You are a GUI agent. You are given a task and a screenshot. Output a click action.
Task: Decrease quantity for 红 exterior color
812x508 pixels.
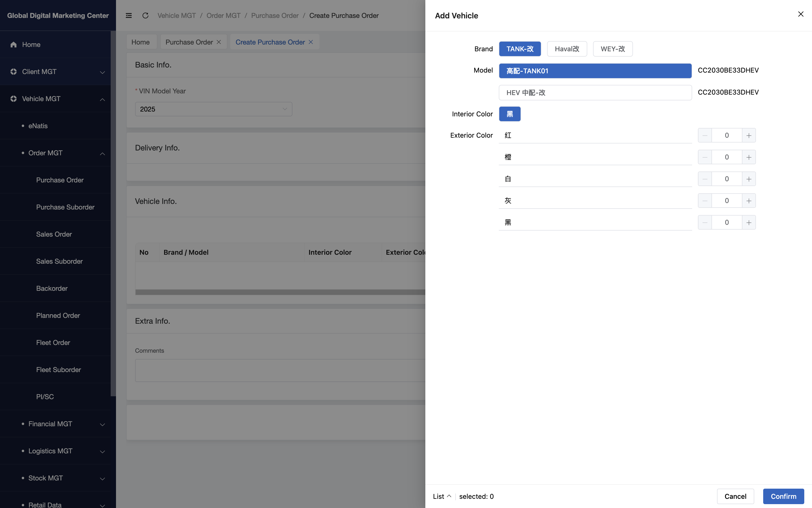(x=705, y=135)
